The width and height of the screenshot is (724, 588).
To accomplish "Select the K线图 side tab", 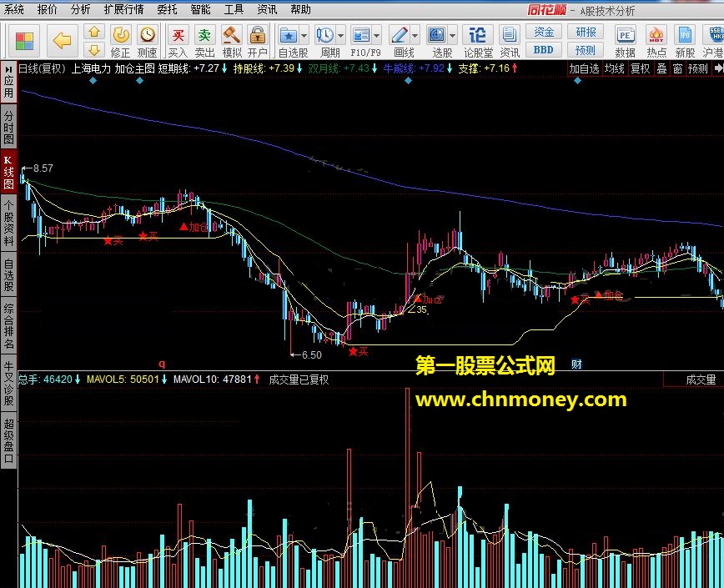I will (8, 172).
